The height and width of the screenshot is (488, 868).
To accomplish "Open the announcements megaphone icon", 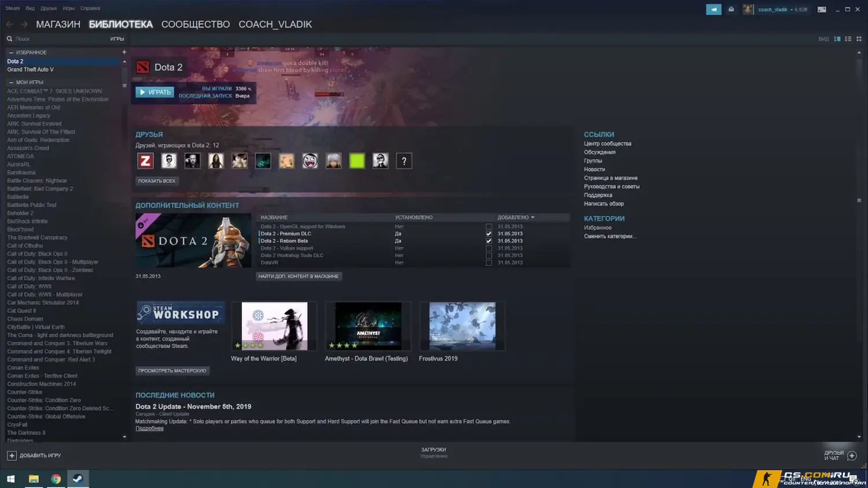I will pyautogui.click(x=713, y=9).
